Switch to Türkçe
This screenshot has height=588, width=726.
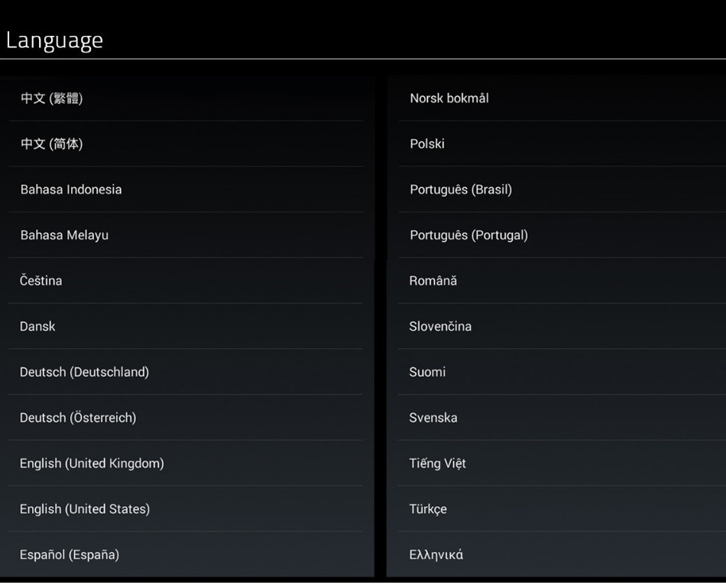[428, 509]
